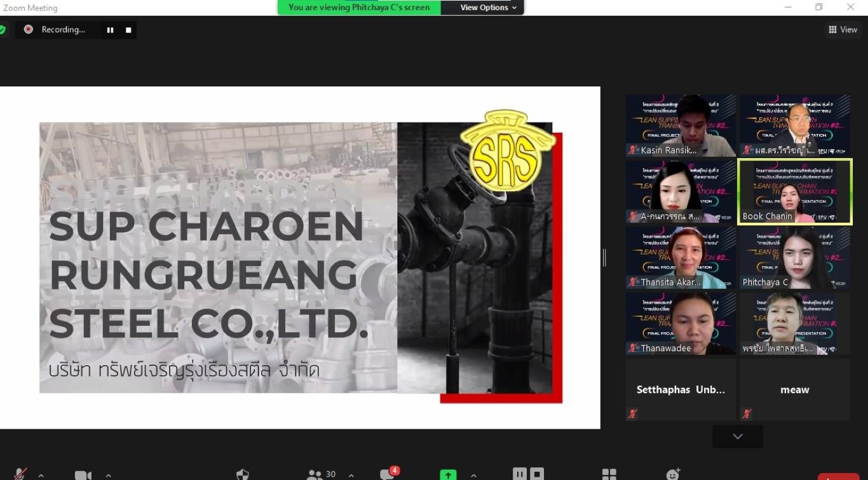Toggle the video camera on or off

pos(83,475)
